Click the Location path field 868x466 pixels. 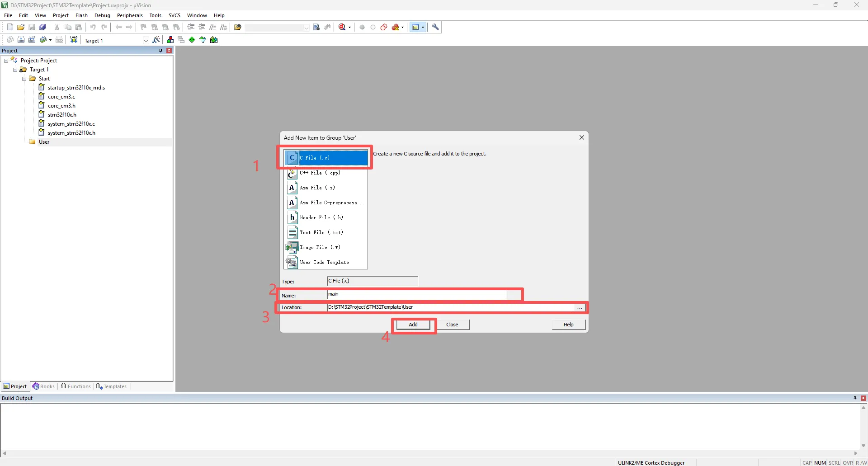pyautogui.click(x=450, y=307)
